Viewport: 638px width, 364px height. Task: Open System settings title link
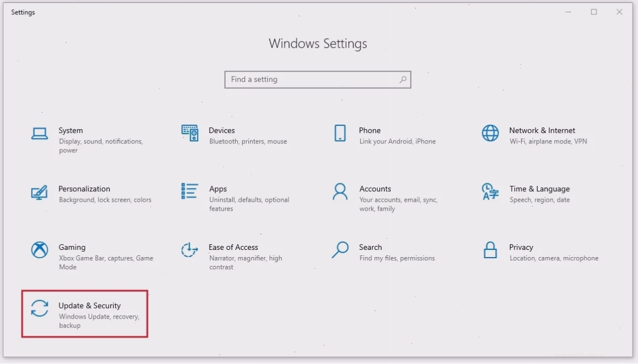[x=71, y=131]
